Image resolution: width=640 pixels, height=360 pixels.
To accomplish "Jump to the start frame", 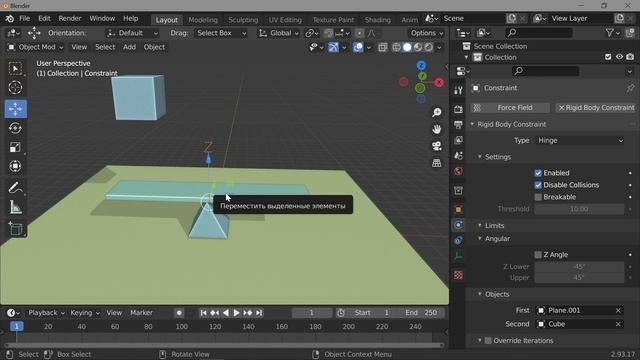I will (x=203, y=313).
